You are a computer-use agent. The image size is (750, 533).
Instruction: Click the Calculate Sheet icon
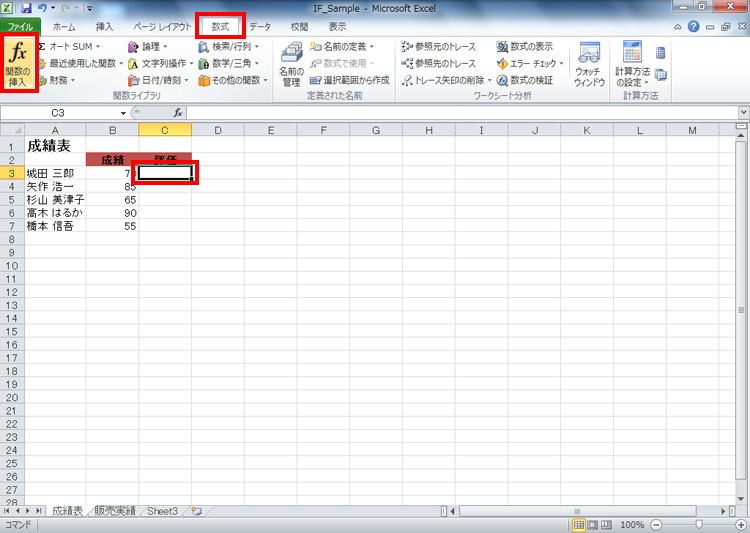(x=661, y=75)
